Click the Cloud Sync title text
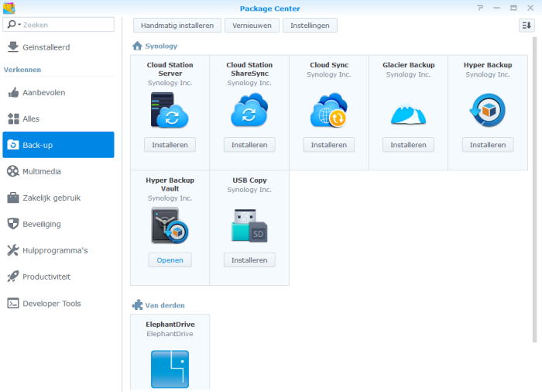 point(329,65)
